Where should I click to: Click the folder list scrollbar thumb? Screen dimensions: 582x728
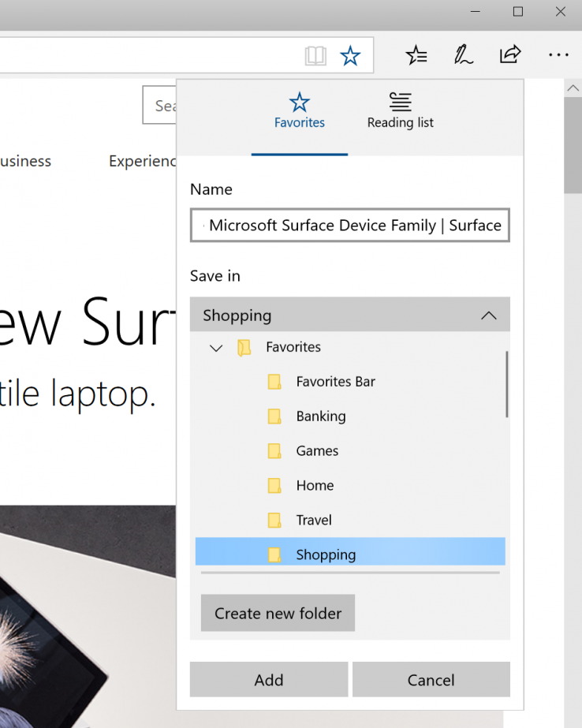tap(507, 384)
